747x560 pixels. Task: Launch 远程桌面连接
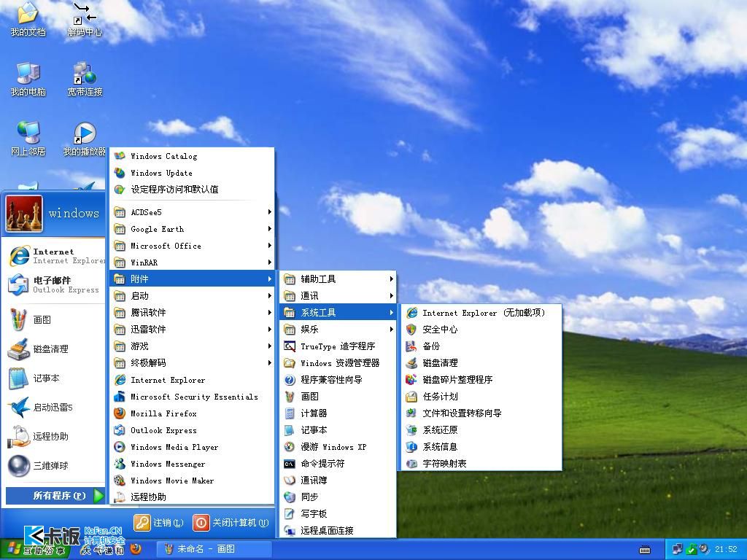point(338,531)
